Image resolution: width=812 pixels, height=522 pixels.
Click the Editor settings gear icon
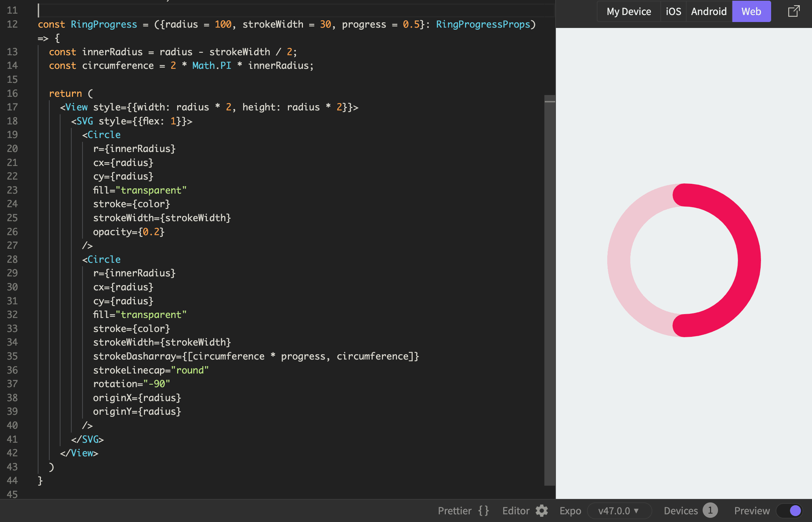click(x=542, y=511)
